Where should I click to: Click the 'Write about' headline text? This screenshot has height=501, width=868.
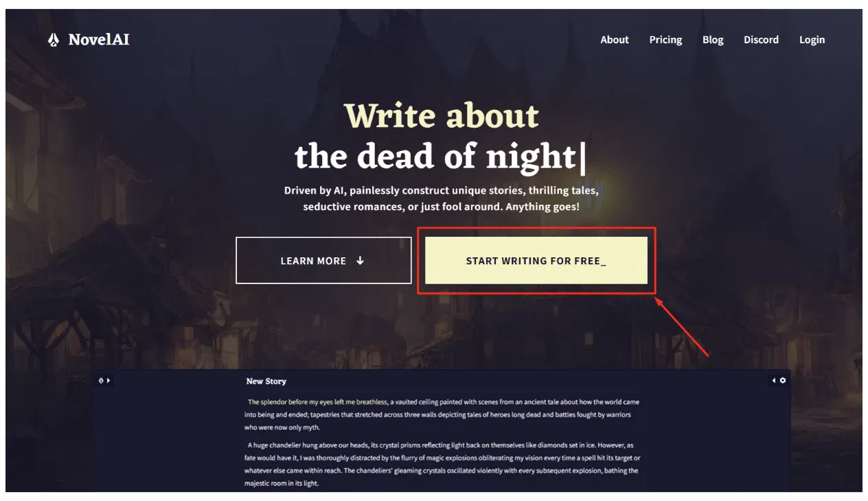point(442,116)
